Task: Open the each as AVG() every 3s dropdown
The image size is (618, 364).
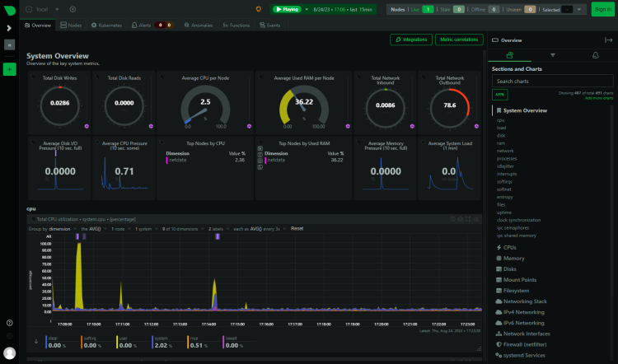Action: point(259,229)
